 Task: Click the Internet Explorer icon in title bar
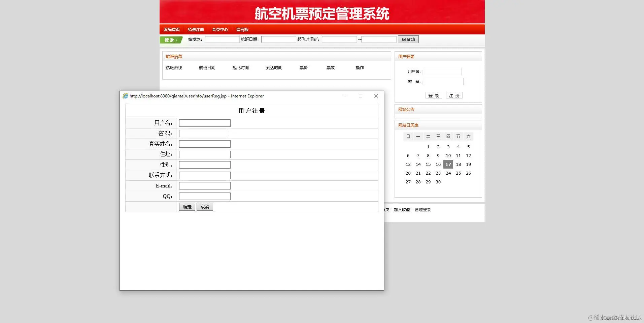pyautogui.click(x=125, y=96)
